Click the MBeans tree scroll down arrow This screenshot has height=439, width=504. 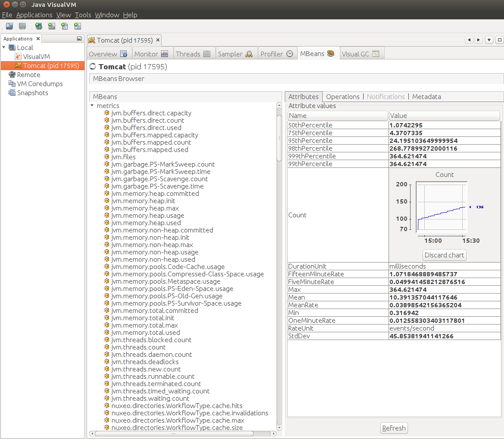[x=279, y=428]
